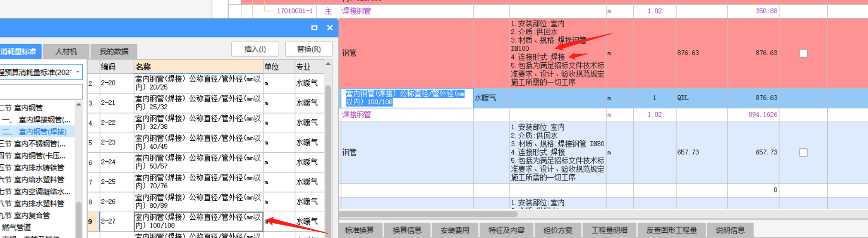Select tree item 二节 室内钢管
This screenshot has height=238, width=868.
pyautogui.click(x=22, y=108)
